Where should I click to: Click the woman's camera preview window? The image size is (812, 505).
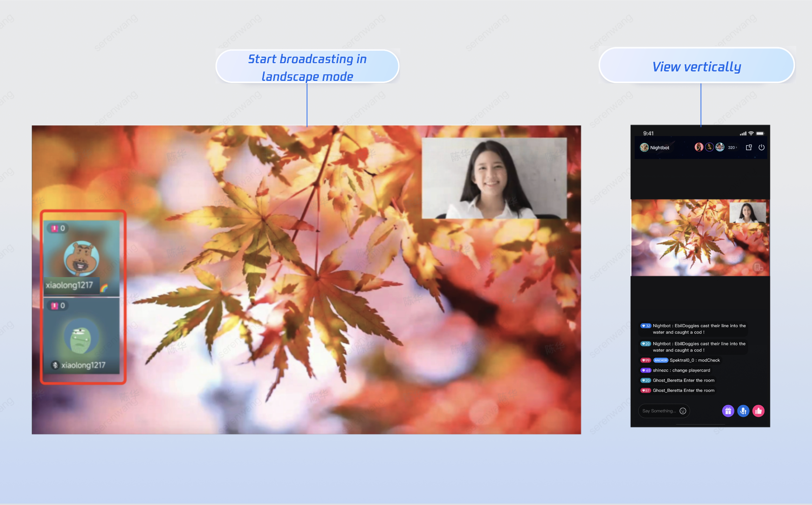pos(494,178)
